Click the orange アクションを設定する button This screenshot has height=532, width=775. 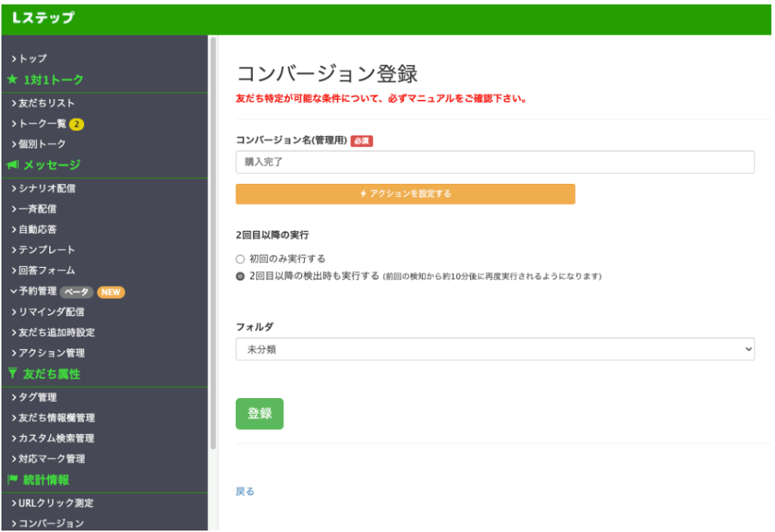pyautogui.click(x=406, y=194)
